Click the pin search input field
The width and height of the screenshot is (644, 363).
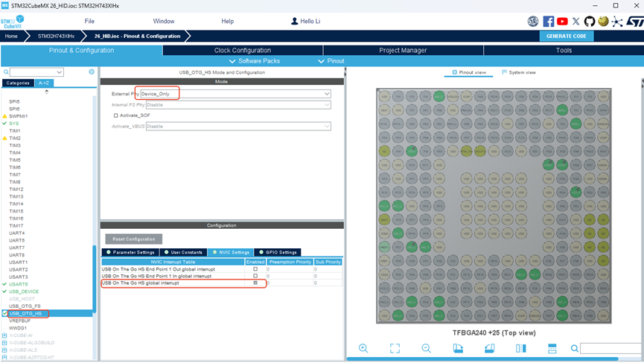(611, 349)
